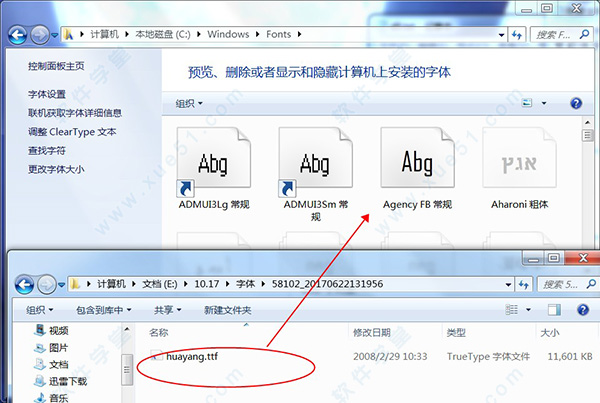Click the help icon in Fonts toolbar
Viewport: 600px width, 403px height.
tap(576, 104)
